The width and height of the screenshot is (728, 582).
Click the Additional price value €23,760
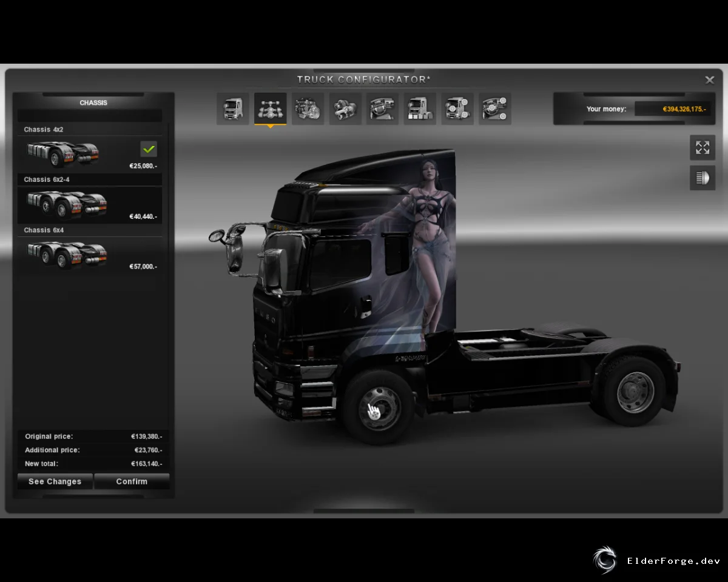tap(148, 450)
